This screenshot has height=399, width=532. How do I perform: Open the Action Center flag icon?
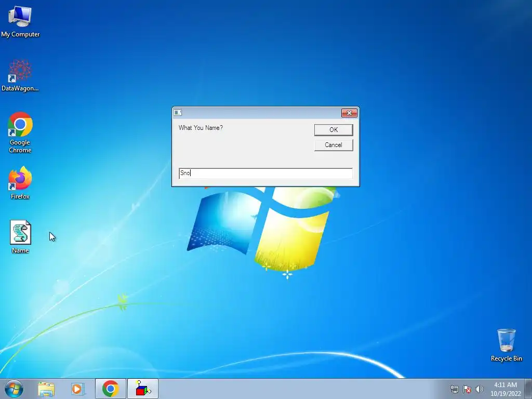coord(467,389)
